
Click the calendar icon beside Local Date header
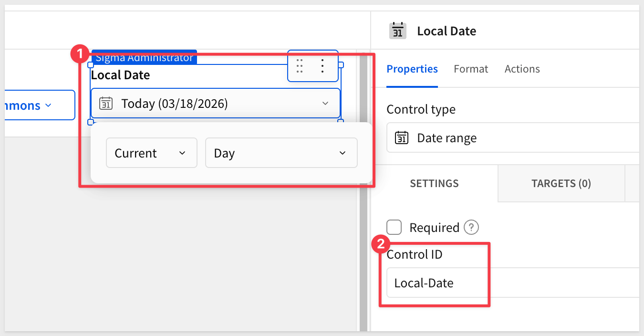tap(397, 31)
